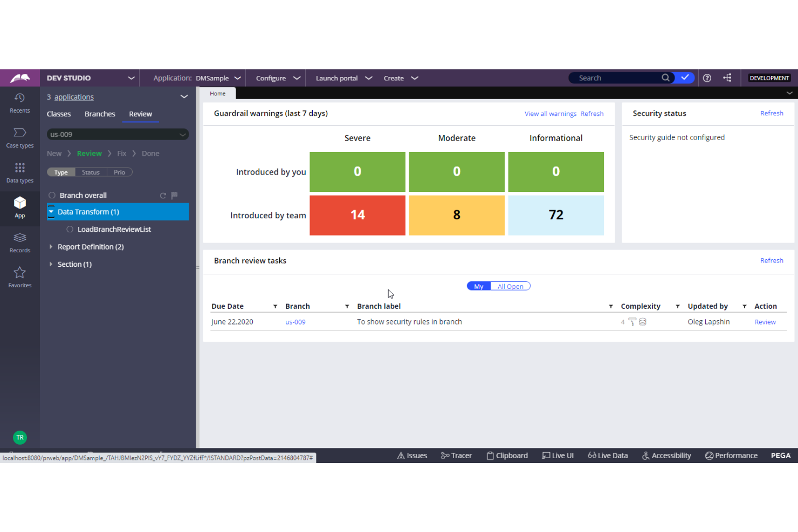Switch branch review tasks to All Open
The image size is (798, 532).
(510, 286)
